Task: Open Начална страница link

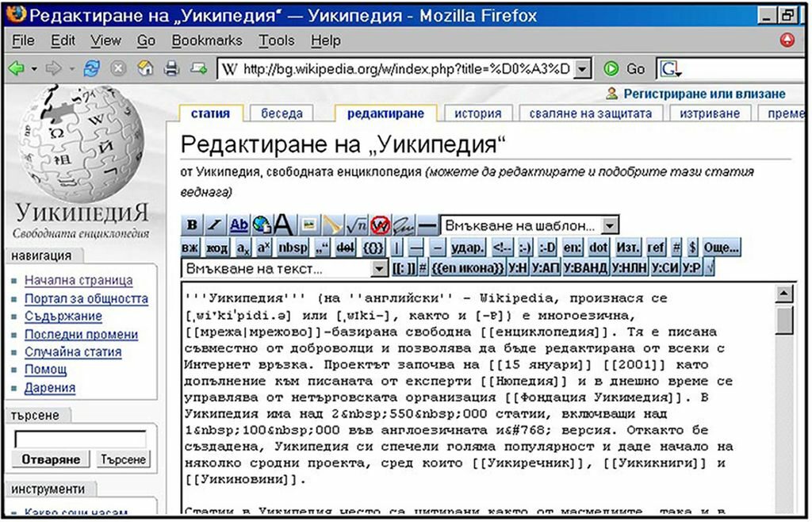Action: (x=79, y=280)
